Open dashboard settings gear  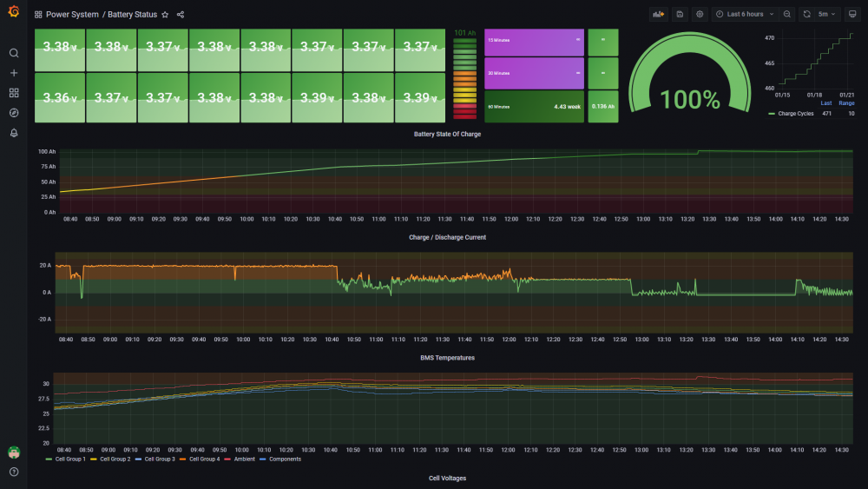[x=700, y=15]
